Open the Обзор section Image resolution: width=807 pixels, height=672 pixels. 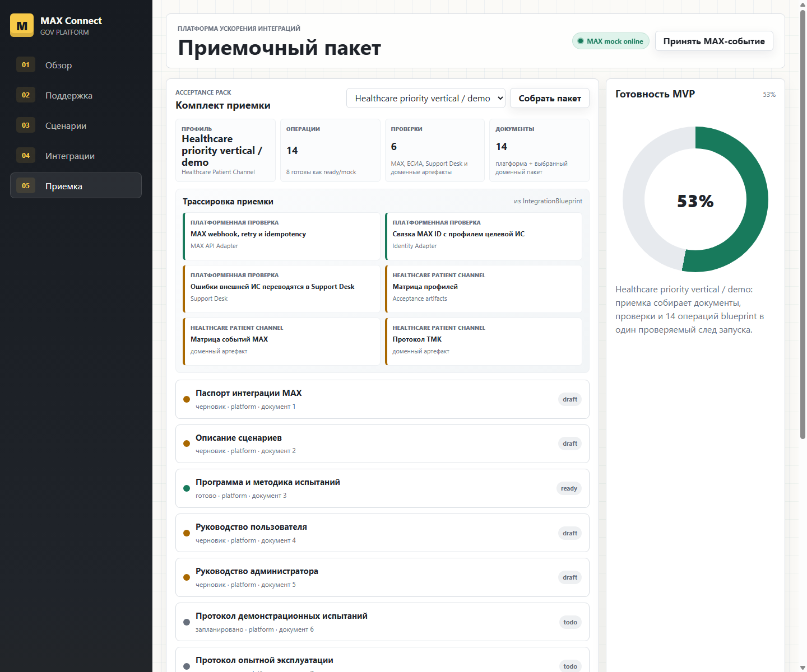click(76, 65)
